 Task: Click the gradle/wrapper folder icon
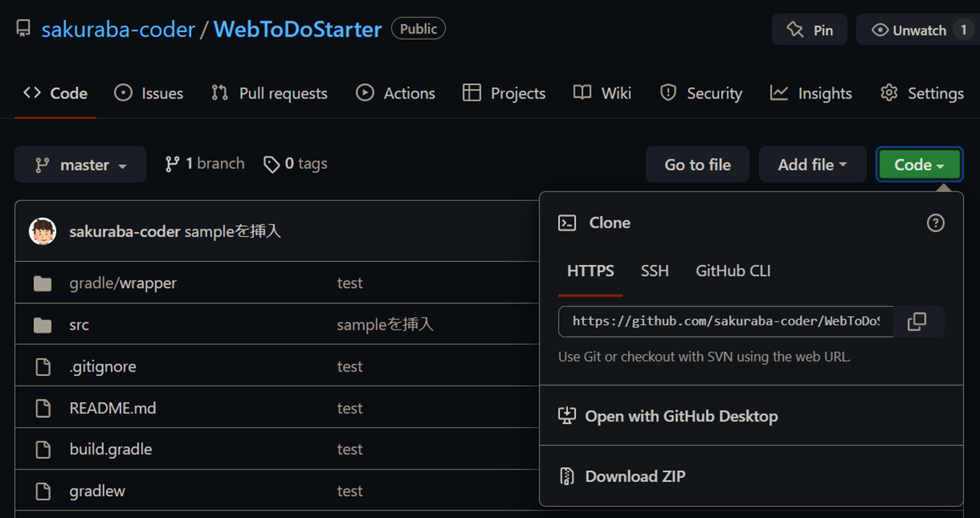pyautogui.click(x=43, y=283)
